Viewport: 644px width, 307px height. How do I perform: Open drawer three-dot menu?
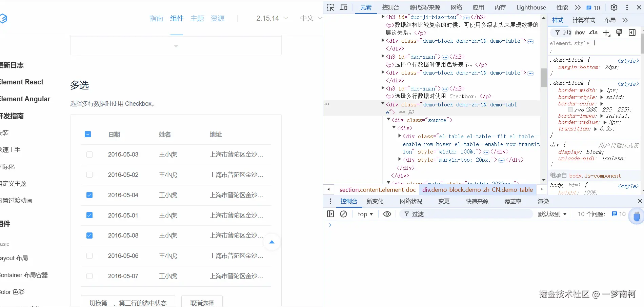(330, 201)
